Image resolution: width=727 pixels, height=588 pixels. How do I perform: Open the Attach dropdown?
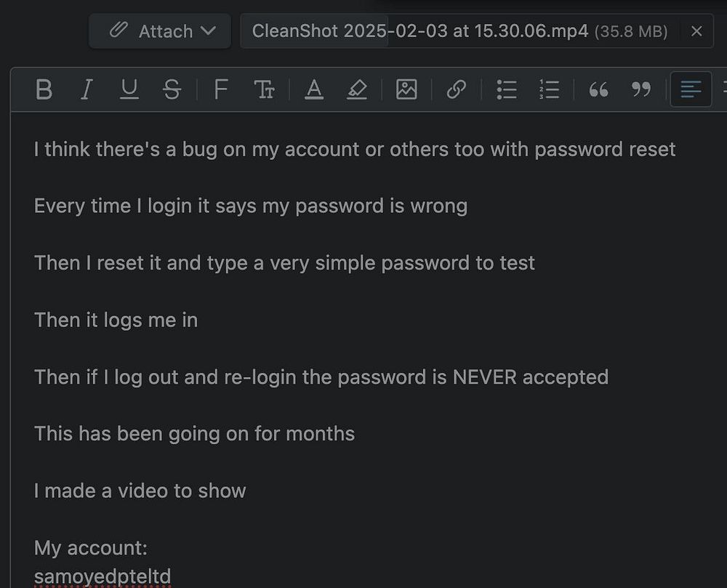click(x=160, y=31)
